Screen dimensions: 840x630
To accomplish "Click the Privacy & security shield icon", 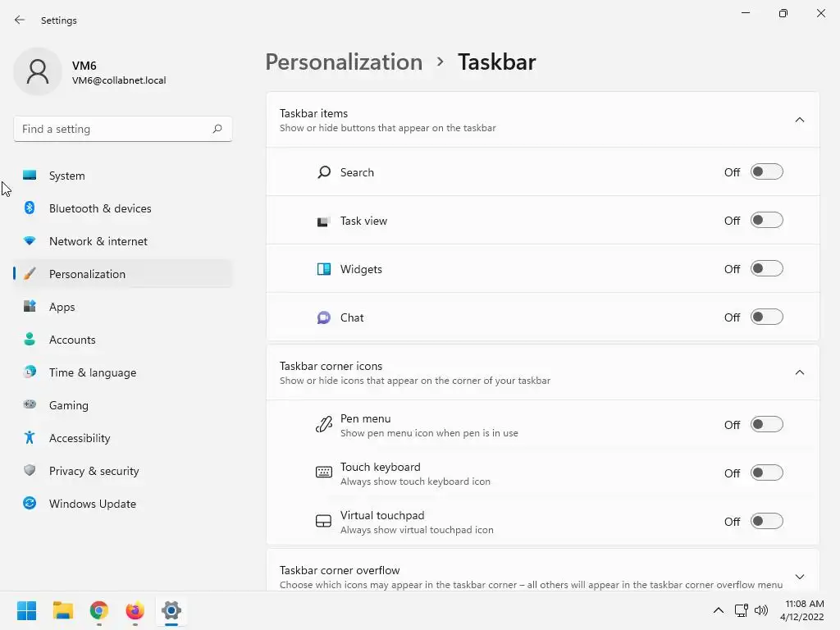I will coord(30,470).
